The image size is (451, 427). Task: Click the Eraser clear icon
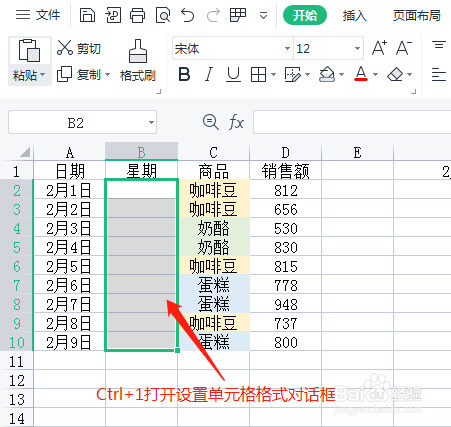pos(395,74)
